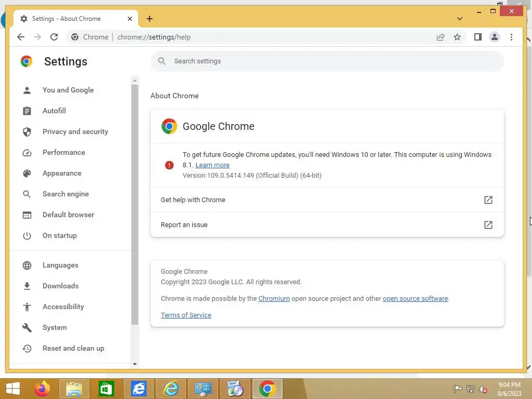This screenshot has width=532, height=399.
Task: Go to Downloads settings
Action: pos(61,286)
